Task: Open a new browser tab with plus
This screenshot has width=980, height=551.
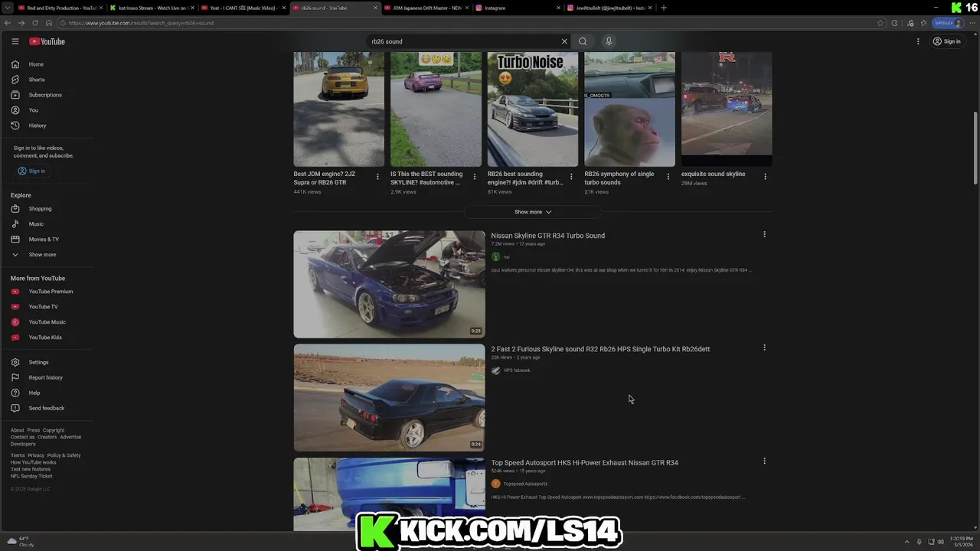Action: point(663,8)
